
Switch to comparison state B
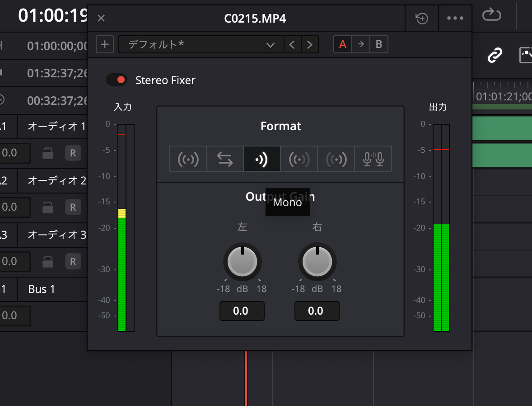(379, 44)
